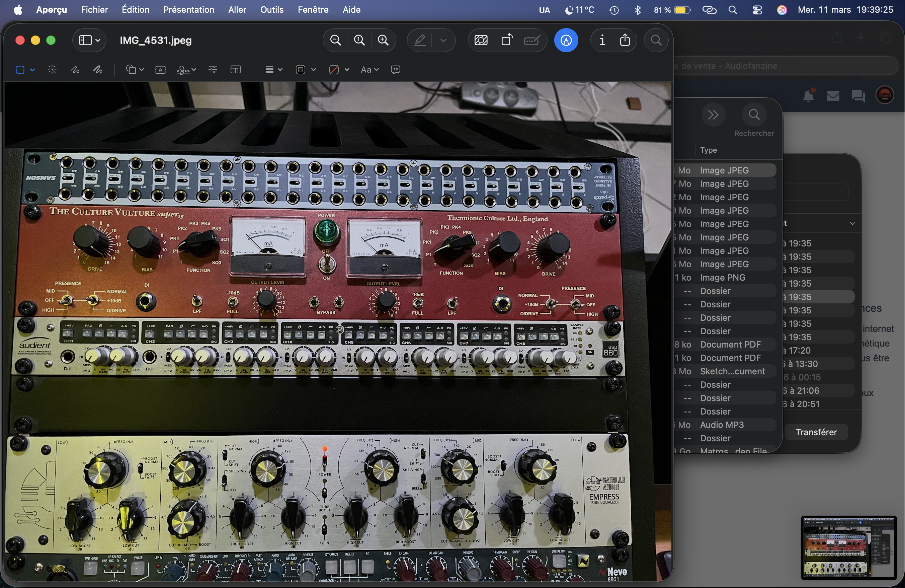Open the image info inspector
Image resolution: width=905 pixels, height=588 pixels.
click(x=602, y=40)
